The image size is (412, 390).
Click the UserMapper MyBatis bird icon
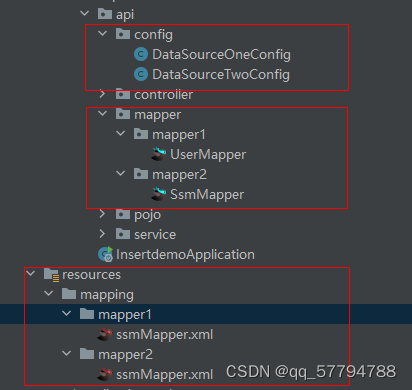click(x=159, y=154)
